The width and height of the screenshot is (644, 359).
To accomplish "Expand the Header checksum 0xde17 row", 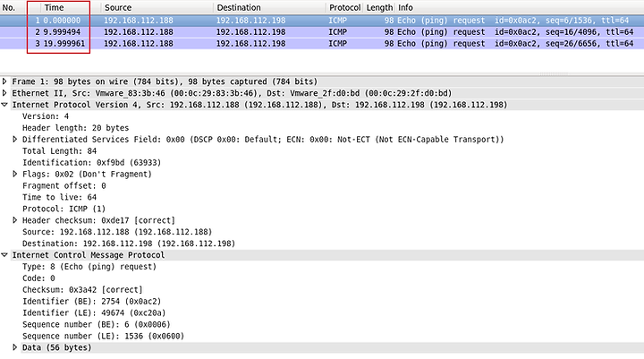I will click(x=15, y=220).
